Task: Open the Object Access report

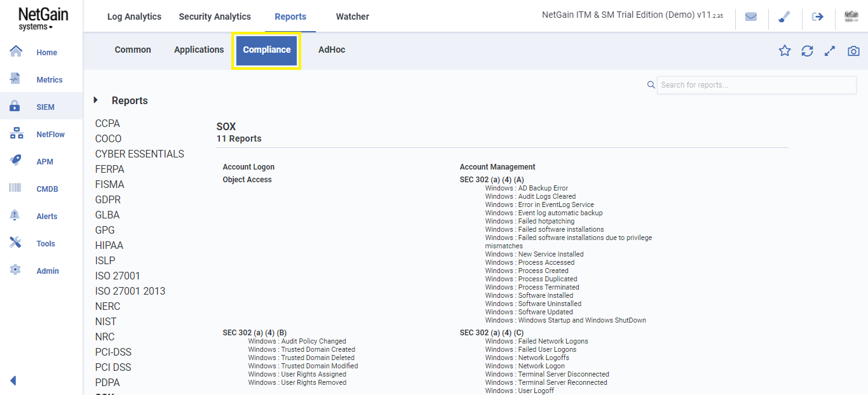Action: (x=247, y=180)
